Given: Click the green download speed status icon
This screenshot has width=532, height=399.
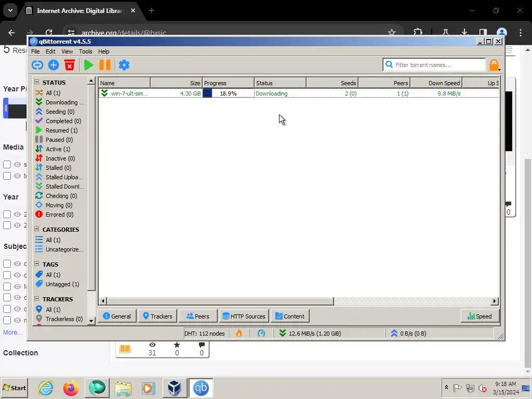Looking at the screenshot, I should click(282, 333).
